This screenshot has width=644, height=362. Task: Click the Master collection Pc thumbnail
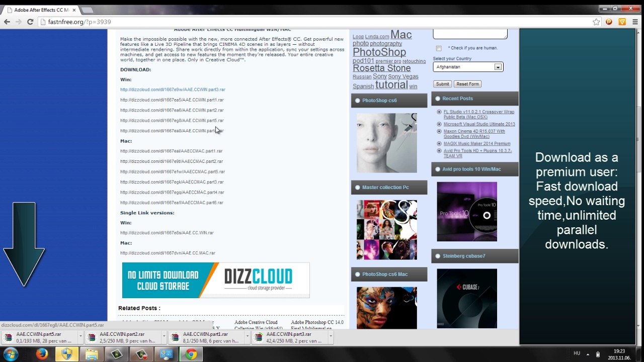(387, 230)
